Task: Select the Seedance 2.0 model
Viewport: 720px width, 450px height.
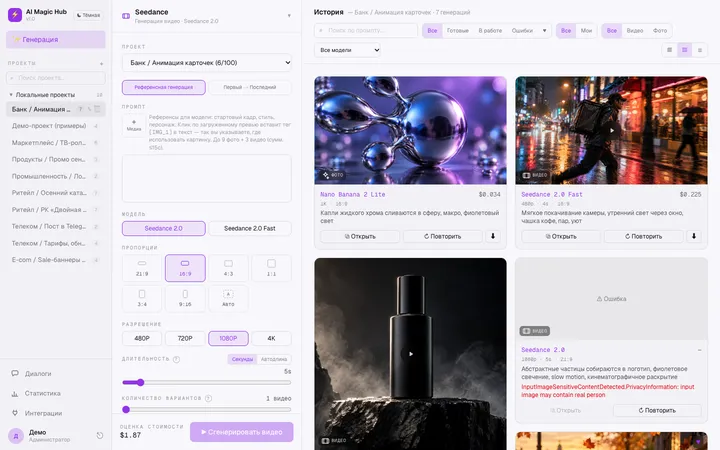Action: tap(163, 228)
